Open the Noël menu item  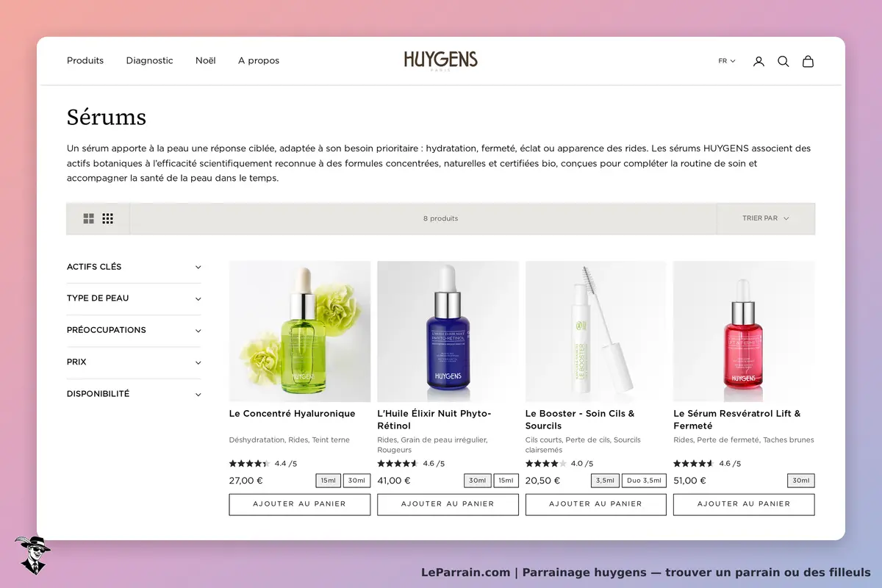(x=206, y=60)
